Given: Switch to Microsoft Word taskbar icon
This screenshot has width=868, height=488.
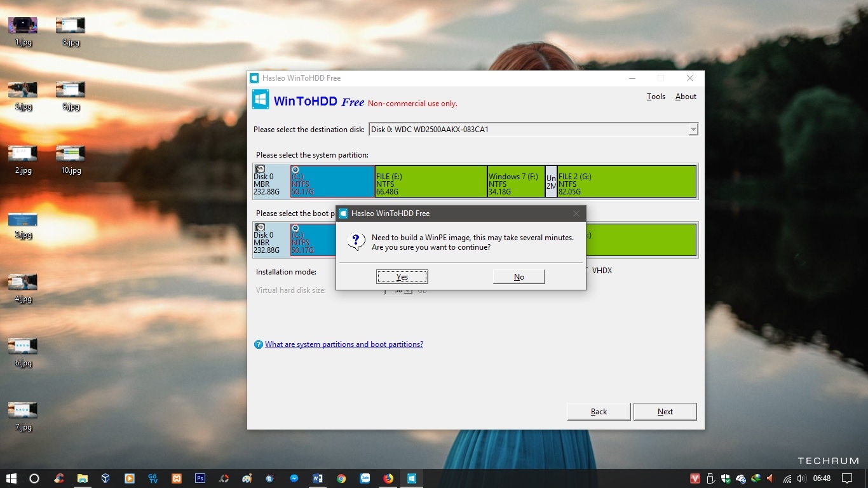Looking at the screenshot, I should tap(318, 478).
